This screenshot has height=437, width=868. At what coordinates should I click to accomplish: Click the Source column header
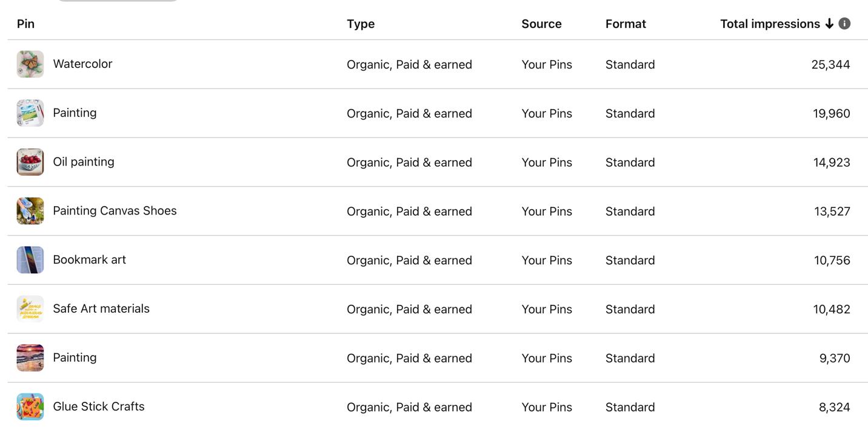tap(541, 24)
